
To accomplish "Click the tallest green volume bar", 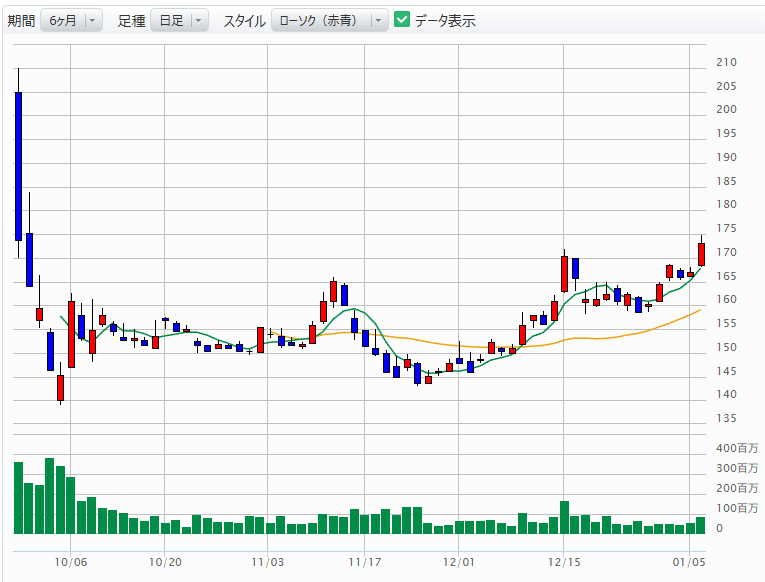I will [x=49, y=495].
